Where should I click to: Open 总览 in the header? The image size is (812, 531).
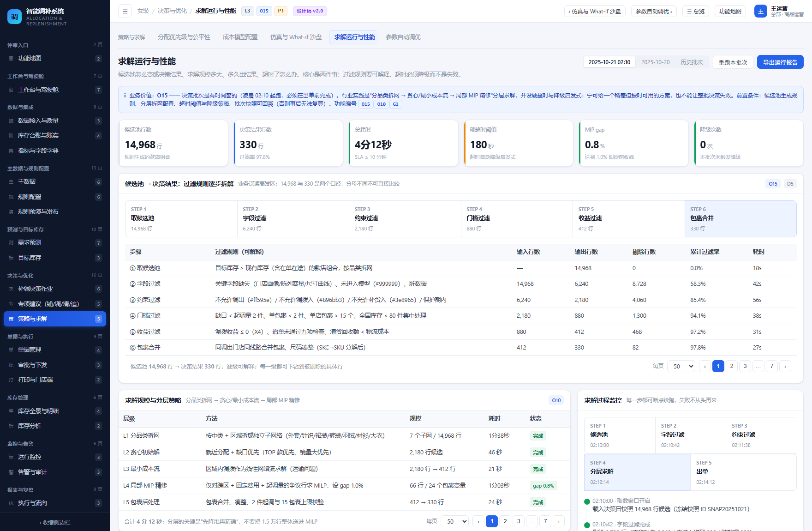tap(696, 11)
